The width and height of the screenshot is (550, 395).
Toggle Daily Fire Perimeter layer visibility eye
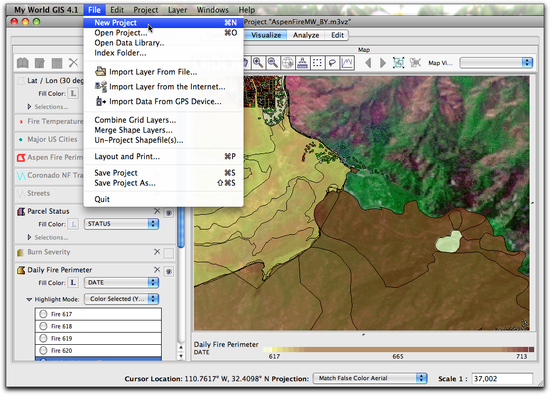pos(169,271)
